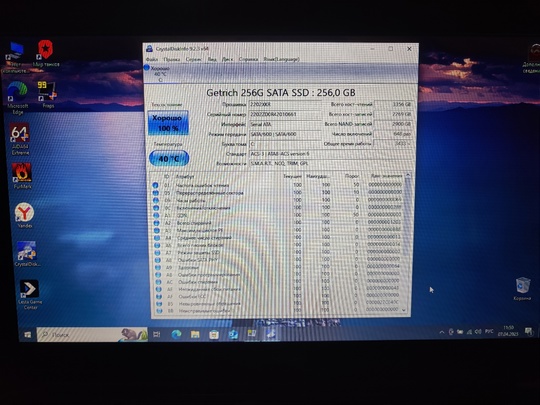Click the Порог column header
This screenshot has width=540, height=405.
352,176
